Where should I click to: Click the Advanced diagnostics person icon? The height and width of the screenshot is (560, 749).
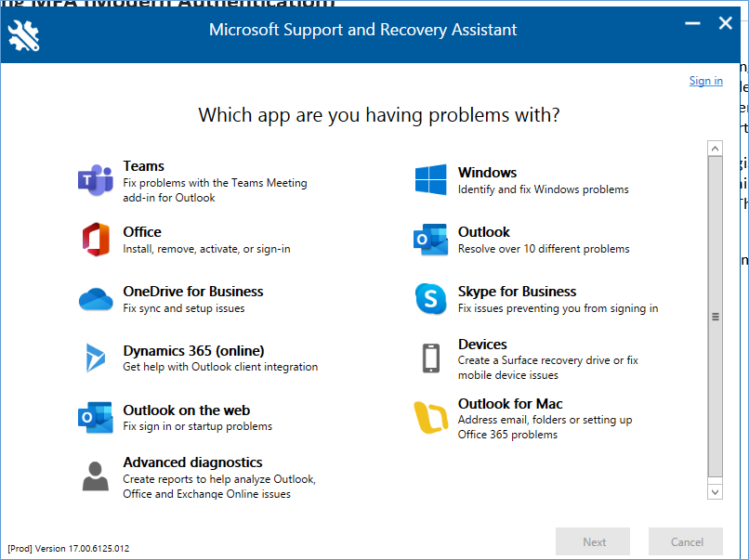click(x=96, y=476)
